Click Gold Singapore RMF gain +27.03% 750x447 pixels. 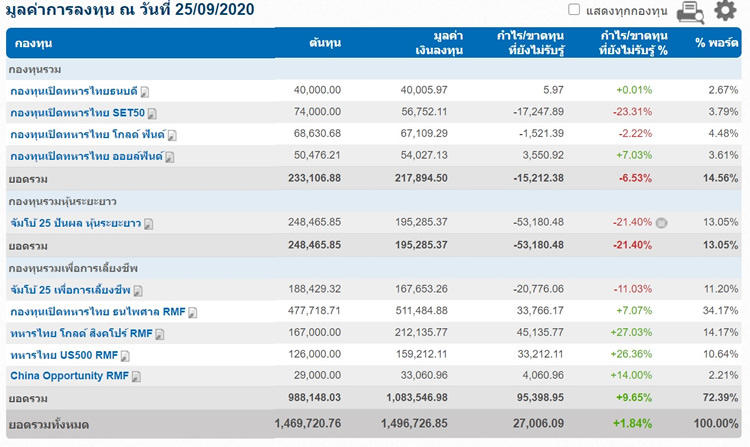631,332
